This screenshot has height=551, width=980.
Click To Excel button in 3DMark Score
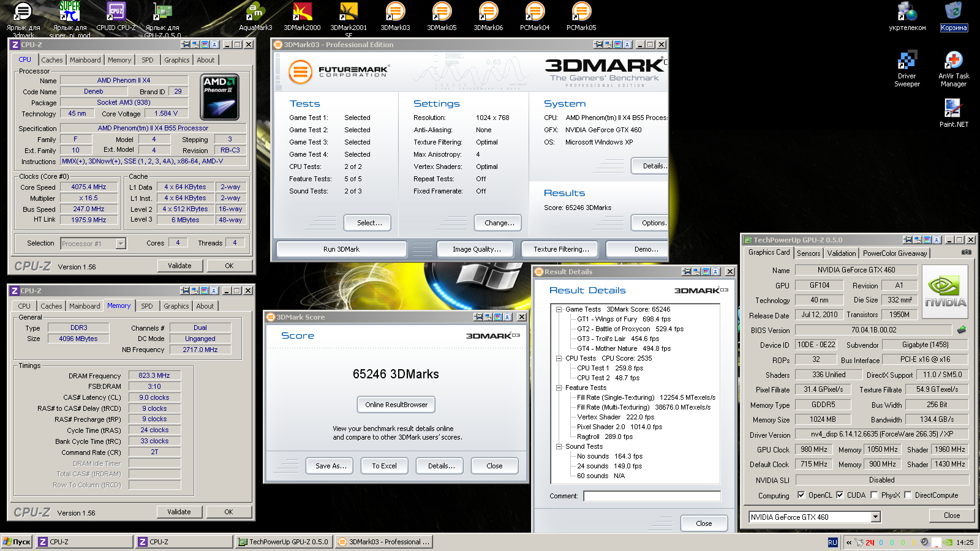coord(384,466)
